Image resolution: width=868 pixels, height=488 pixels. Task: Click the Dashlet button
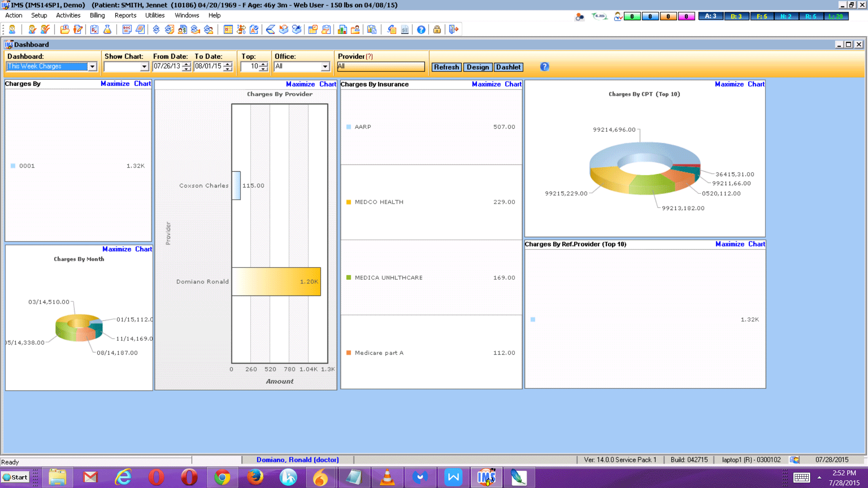tap(508, 67)
